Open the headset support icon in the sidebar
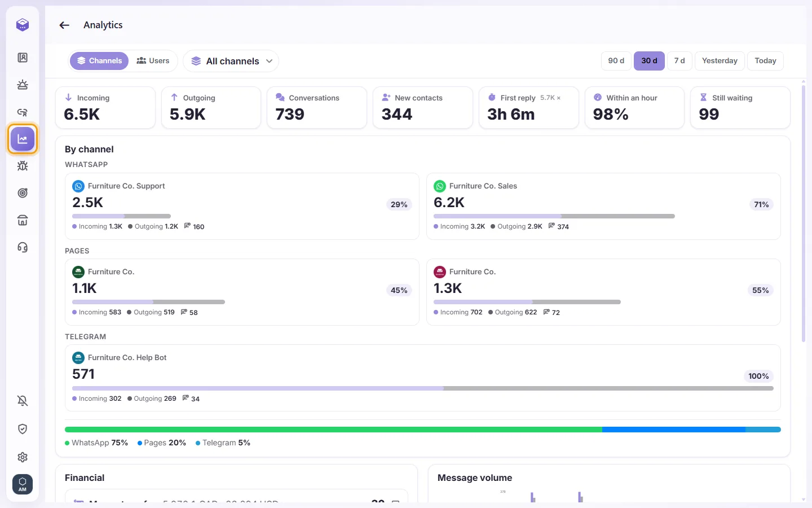Screen dimensions: 812x508 (x=23, y=247)
